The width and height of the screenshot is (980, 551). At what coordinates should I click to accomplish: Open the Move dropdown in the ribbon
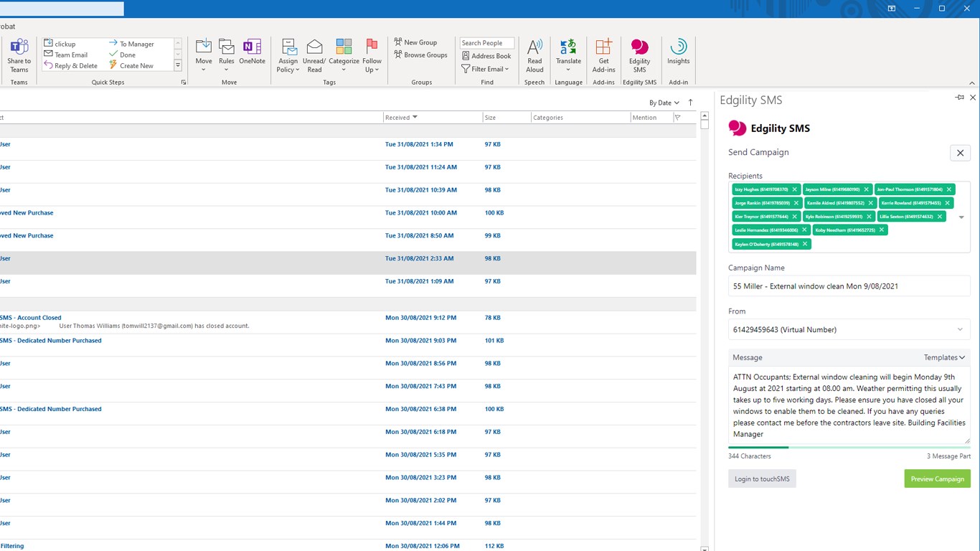(204, 55)
